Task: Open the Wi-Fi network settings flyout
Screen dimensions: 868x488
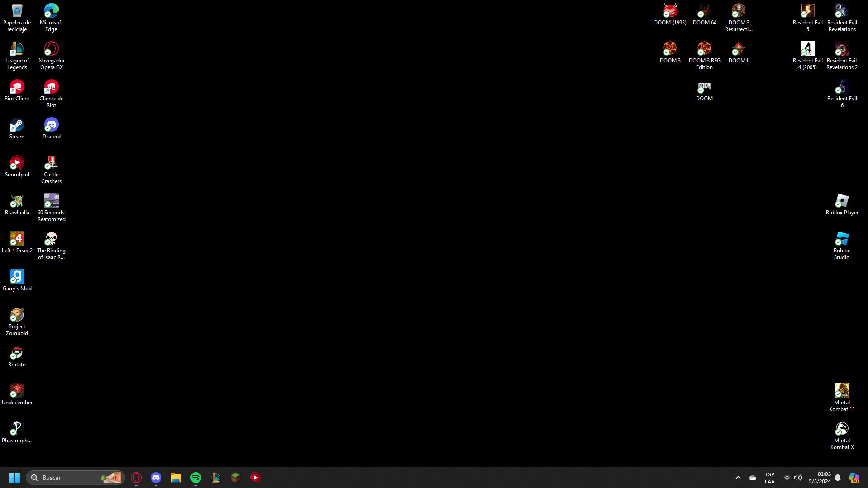Action: point(787,478)
